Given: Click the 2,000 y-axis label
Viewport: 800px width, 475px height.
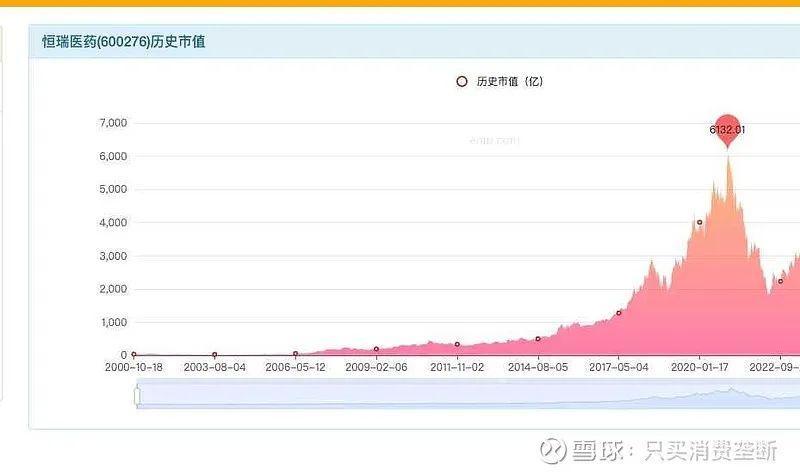Looking at the screenshot, I should pos(113,289).
